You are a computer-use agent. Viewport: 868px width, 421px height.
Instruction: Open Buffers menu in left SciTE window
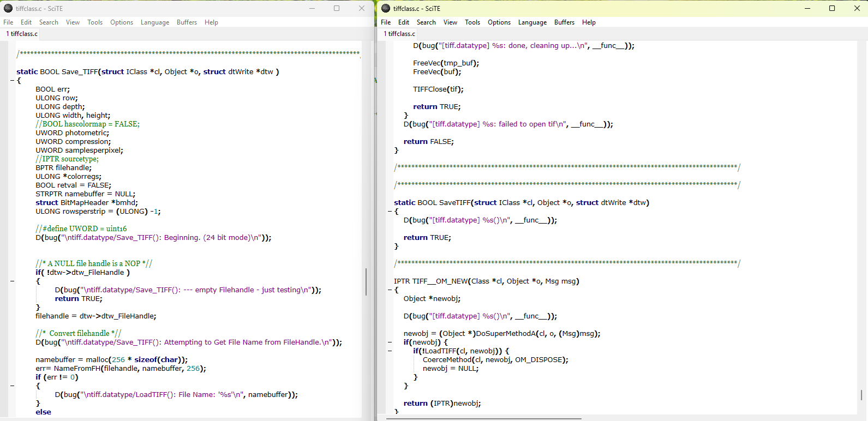coord(187,22)
